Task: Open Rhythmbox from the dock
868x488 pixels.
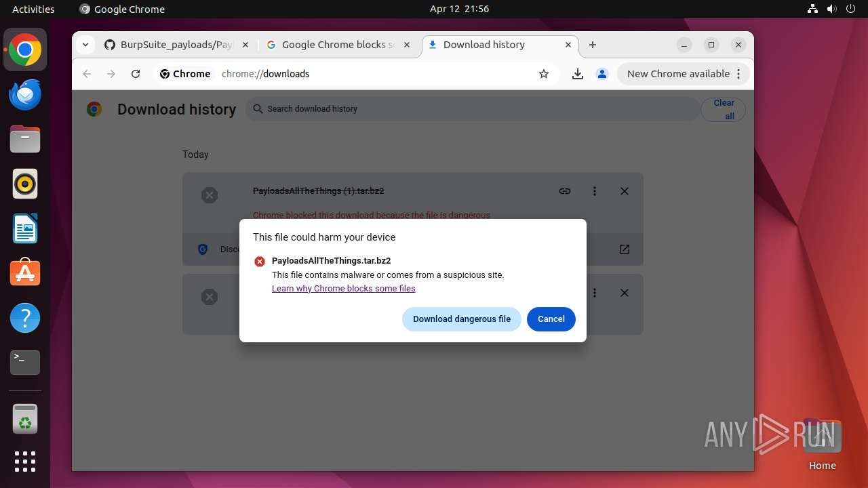Action: [25, 184]
